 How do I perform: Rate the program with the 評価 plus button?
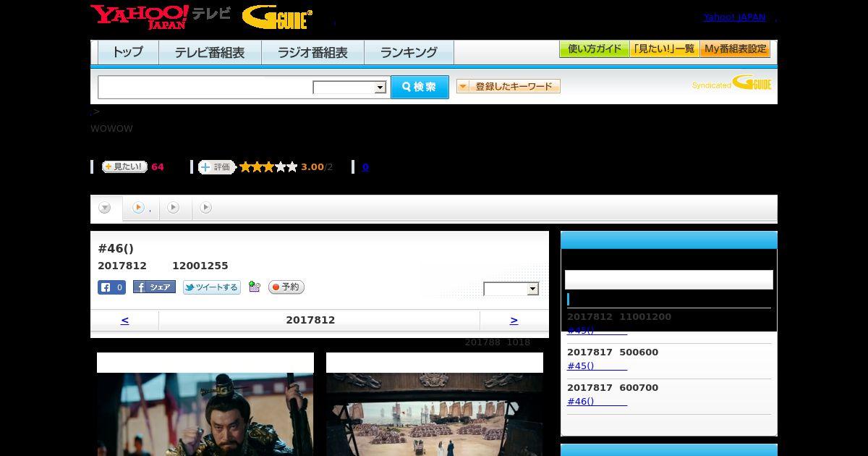[x=217, y=167]
